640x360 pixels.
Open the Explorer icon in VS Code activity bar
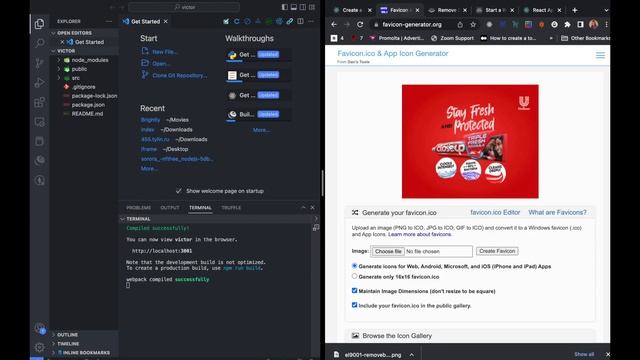click(x=40, y=24)
